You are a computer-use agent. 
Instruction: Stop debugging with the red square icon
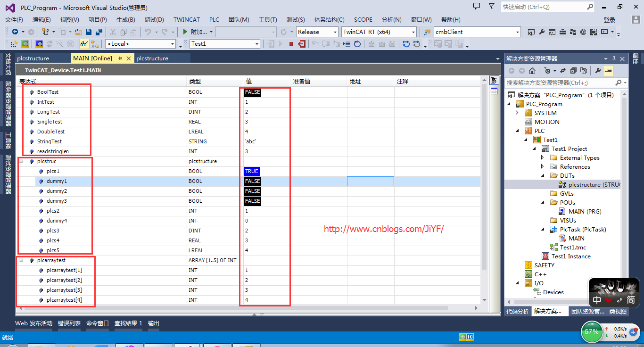click(291, 43)
